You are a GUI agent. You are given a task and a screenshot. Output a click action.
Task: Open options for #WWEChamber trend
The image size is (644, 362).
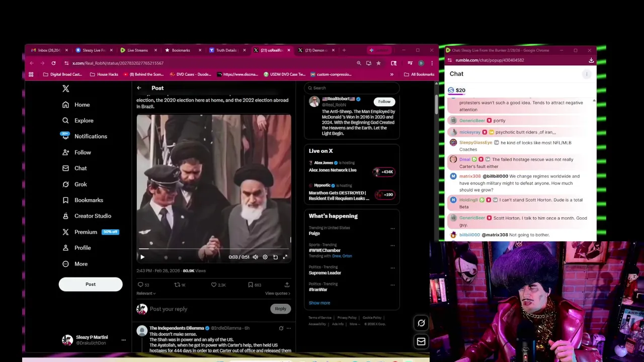(392, 246)
